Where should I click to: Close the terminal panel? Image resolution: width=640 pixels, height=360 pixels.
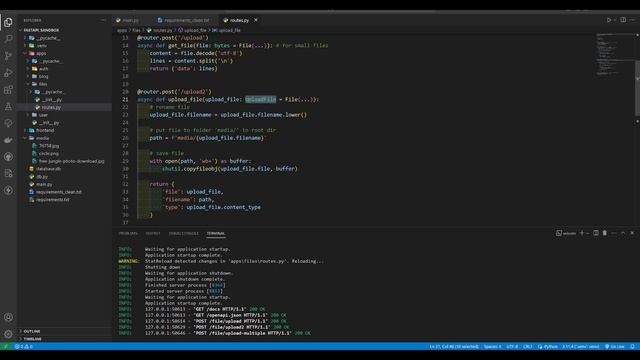(x=632, y=233)
